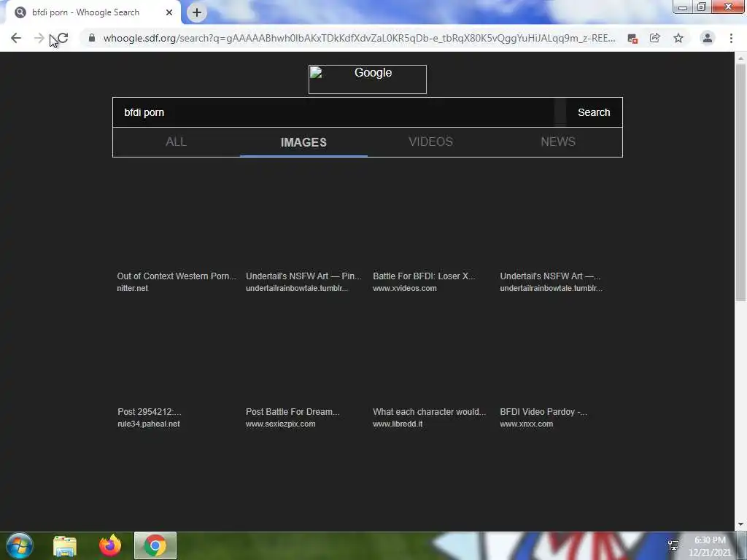
Task: Go back using the browser back arrow
Action: [x=16, y=38]
